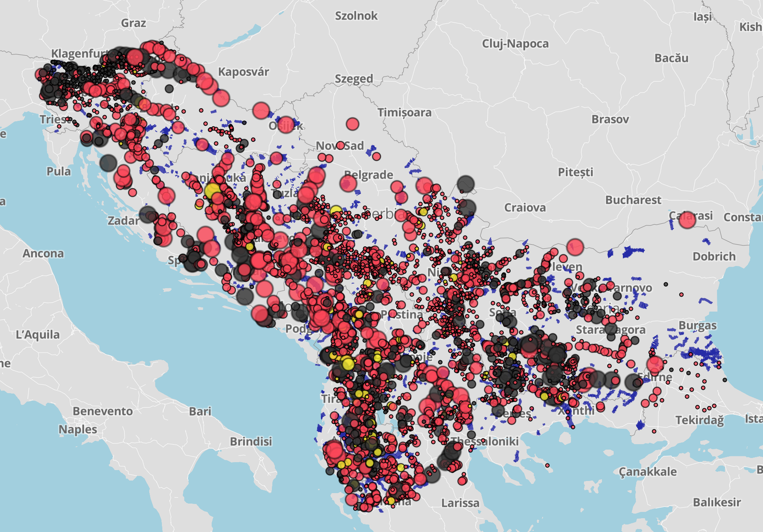Select the Stara Zagora city label
763x532 pixels.
coord(611,330)
